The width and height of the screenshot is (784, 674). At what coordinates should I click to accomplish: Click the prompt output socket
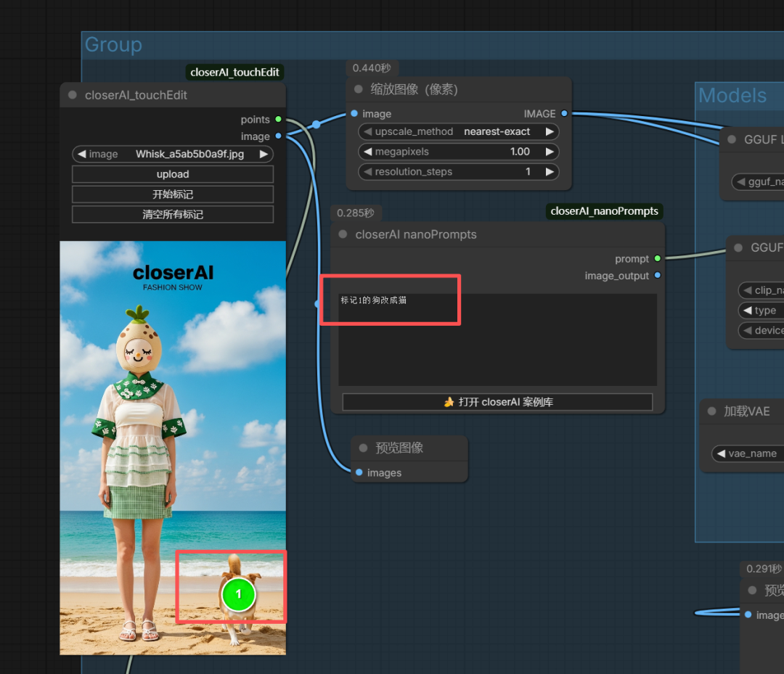click(x=658, y=259)
